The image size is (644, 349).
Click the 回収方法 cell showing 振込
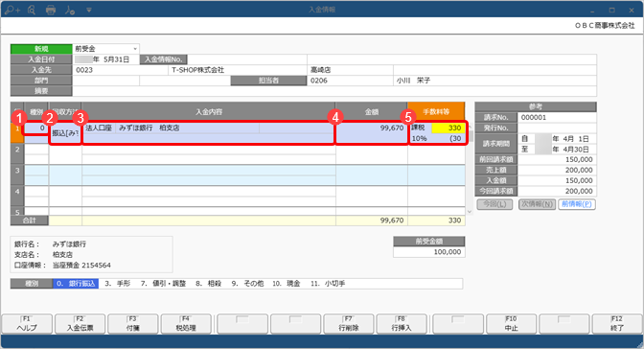point(65,132)
